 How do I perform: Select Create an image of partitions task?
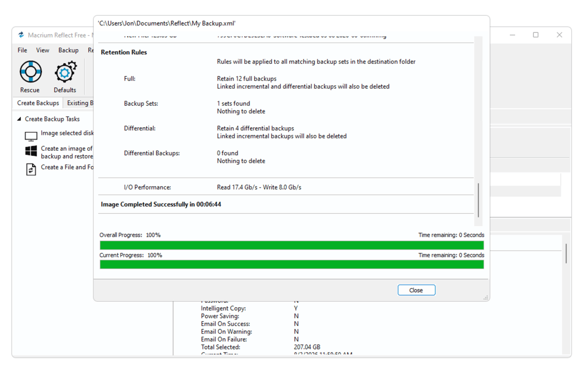coord(67,152)
